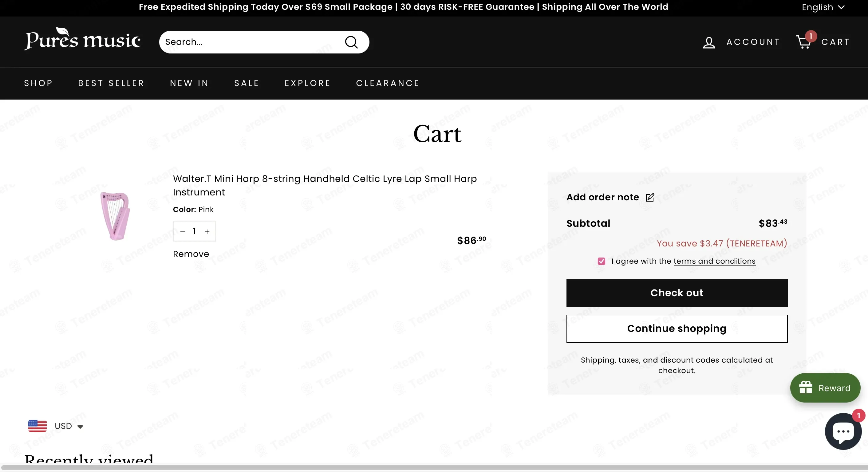Open the Walter.T Mini Harp product title
The image size is (868, 472).
tap(325, 185)
